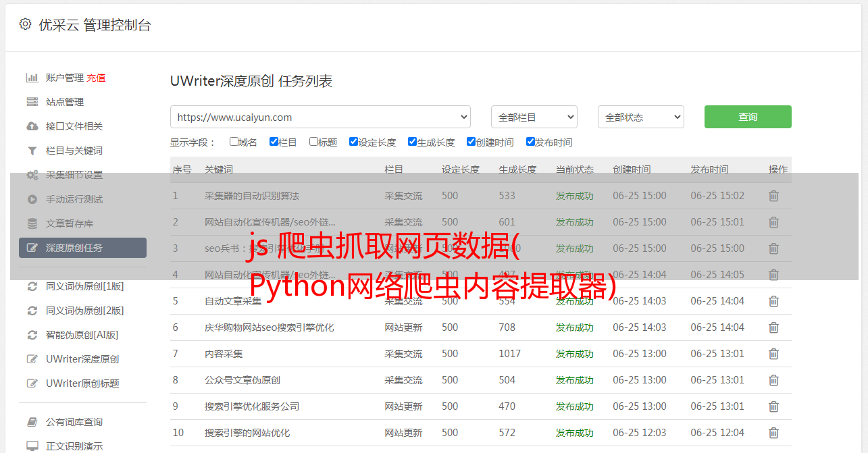Click keyword 搜索引擎优化服务公司
The image size is (868, 453).
[x=252, y=406]
